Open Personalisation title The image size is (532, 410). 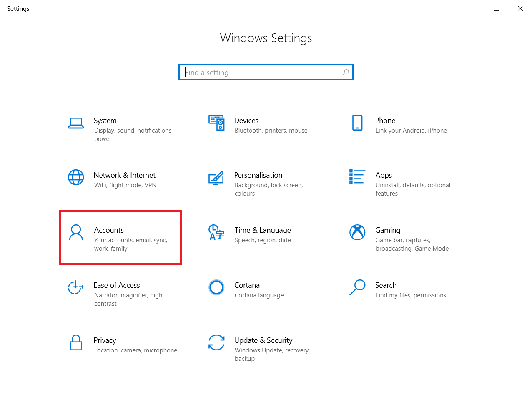258,175
